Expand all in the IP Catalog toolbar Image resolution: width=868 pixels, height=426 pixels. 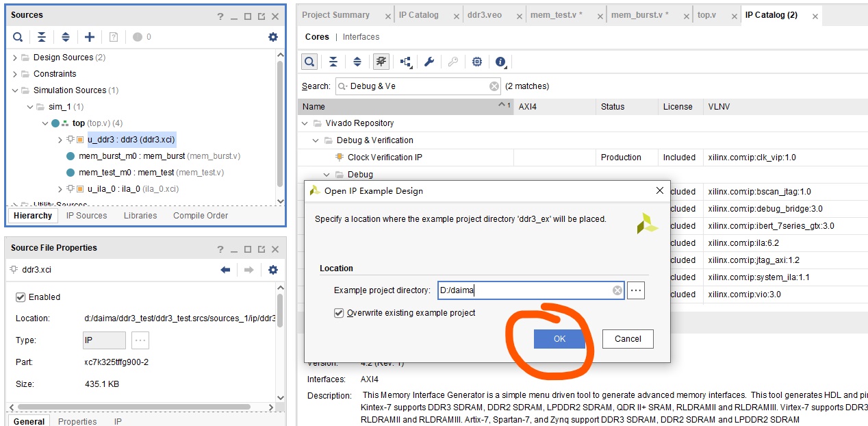(x=357, y=62)
